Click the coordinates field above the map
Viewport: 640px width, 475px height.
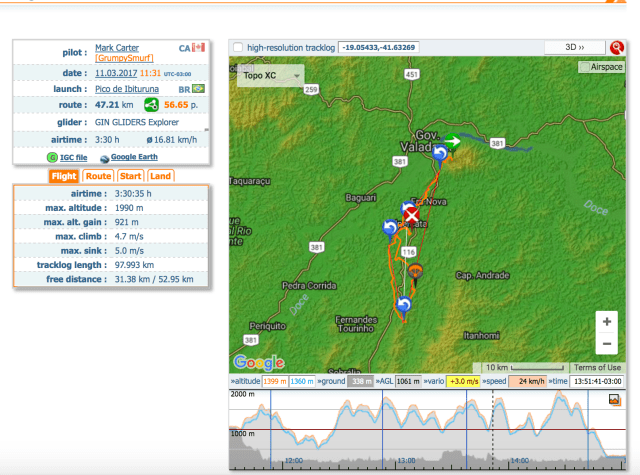tap(379, 47)
